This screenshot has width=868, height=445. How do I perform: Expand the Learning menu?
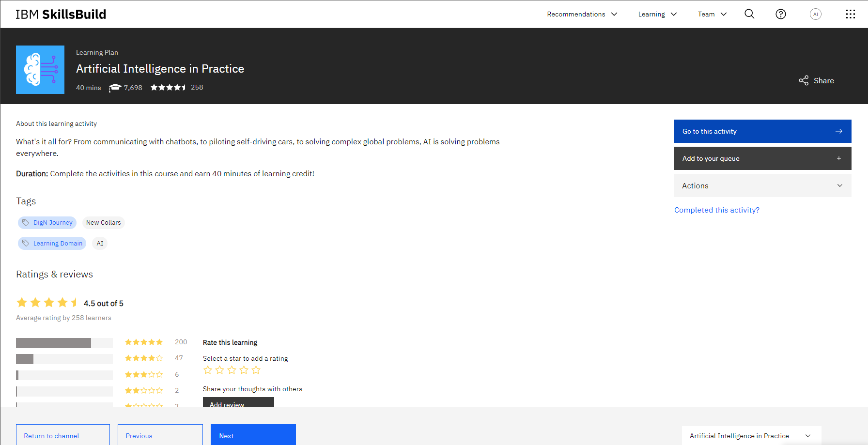point(657,14)
